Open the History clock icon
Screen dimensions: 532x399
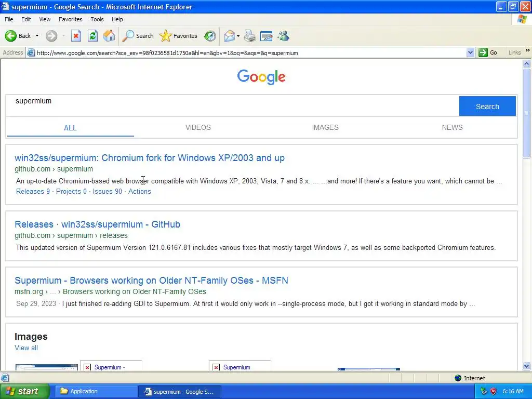pos(210,36)
